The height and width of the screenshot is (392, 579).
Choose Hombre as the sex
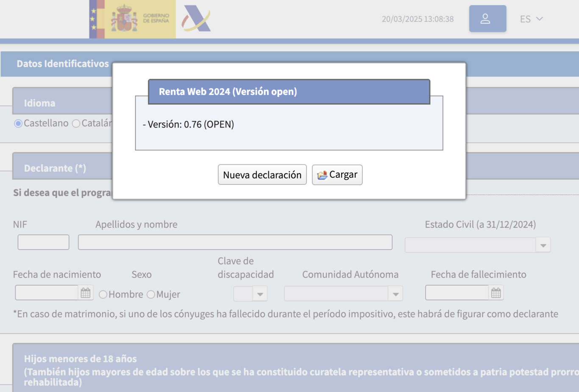pyautogui.click(x=103, y=295)
